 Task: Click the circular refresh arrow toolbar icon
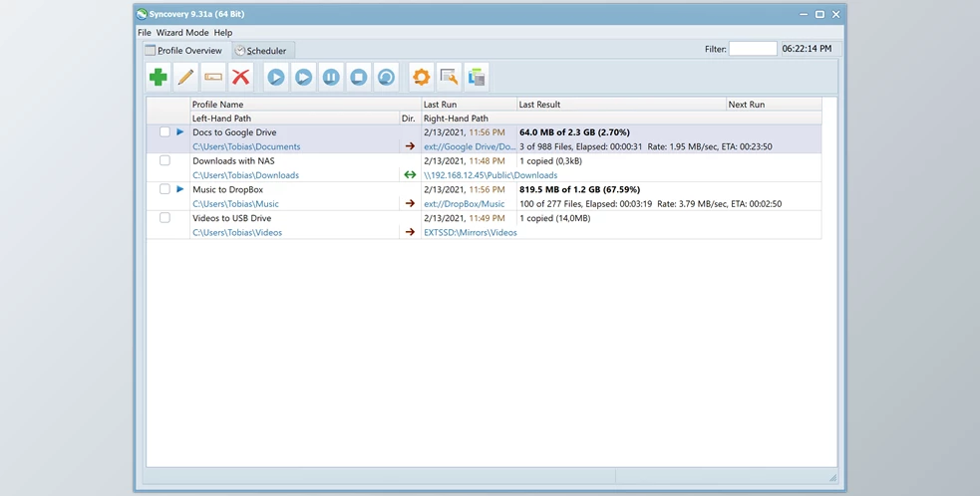point(386,77)
